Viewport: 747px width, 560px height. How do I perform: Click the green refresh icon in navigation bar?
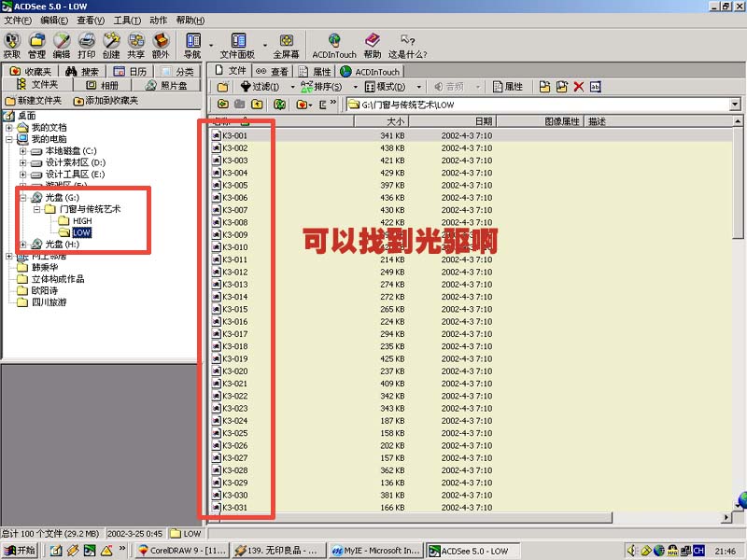point(279,105)
